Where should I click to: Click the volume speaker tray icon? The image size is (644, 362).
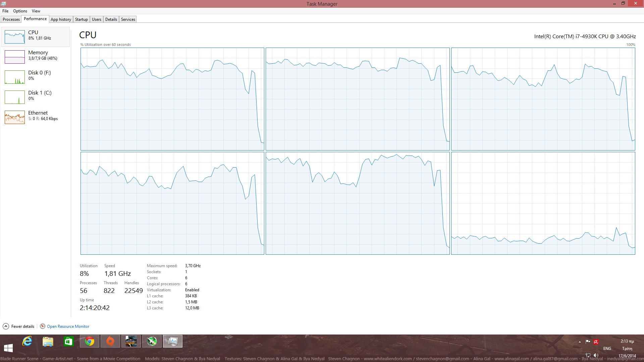pos(596,355)
